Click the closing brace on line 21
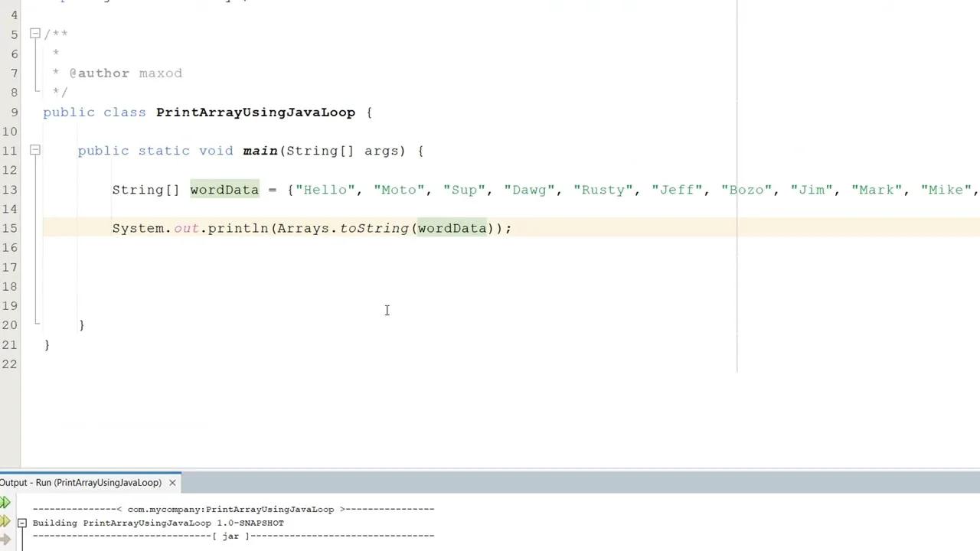The height and width of the screenshot is (551, 980). click(46, 344)
